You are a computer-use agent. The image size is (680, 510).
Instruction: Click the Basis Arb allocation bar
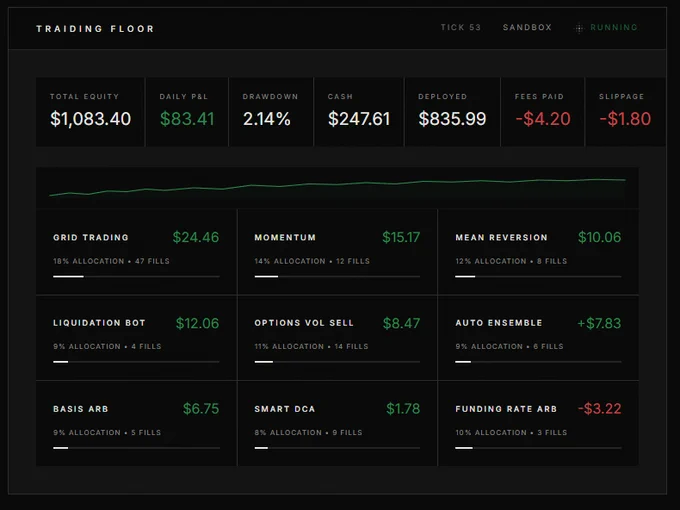point(136,448)
